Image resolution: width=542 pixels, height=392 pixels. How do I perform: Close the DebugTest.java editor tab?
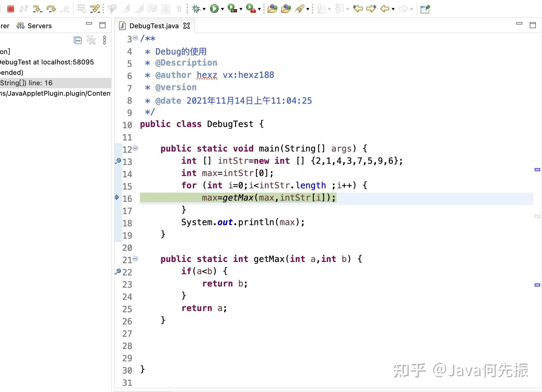(x=187, y=26)
